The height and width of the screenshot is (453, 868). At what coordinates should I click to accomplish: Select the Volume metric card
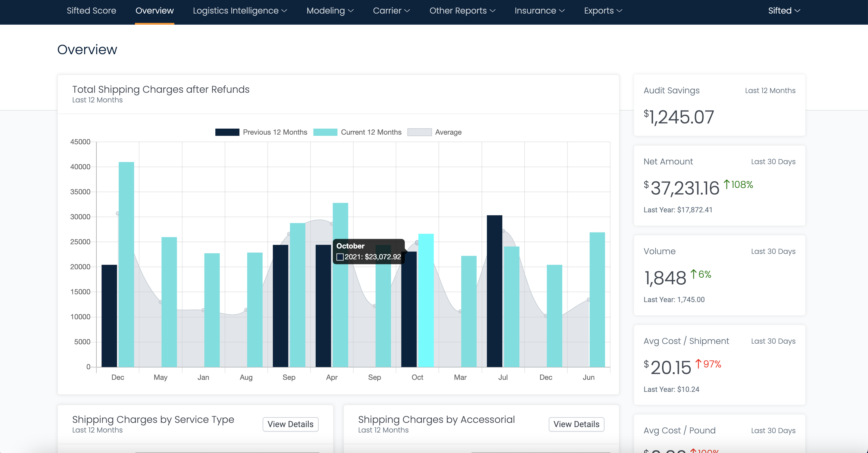pyautogui.click(x=720, y=275)
